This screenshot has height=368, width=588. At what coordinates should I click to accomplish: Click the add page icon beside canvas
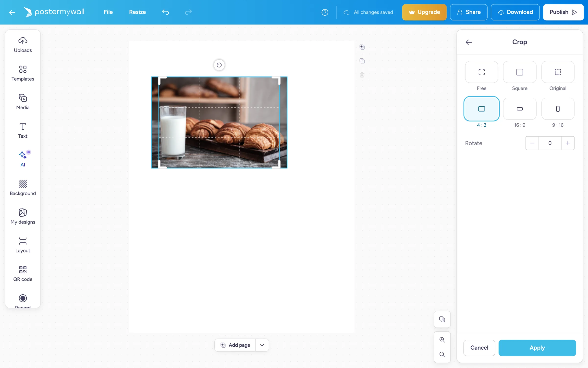(x=362, y=47)
